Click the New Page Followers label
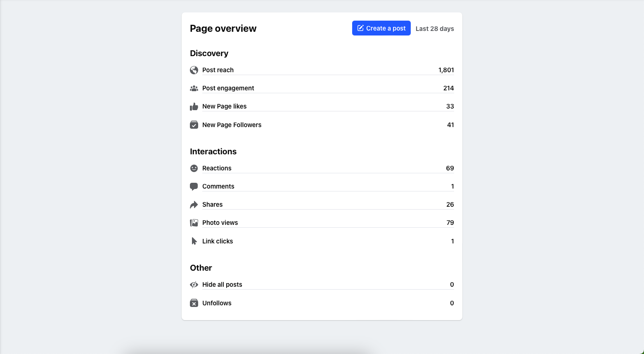The image size is (644, 354). pos(232,125)
